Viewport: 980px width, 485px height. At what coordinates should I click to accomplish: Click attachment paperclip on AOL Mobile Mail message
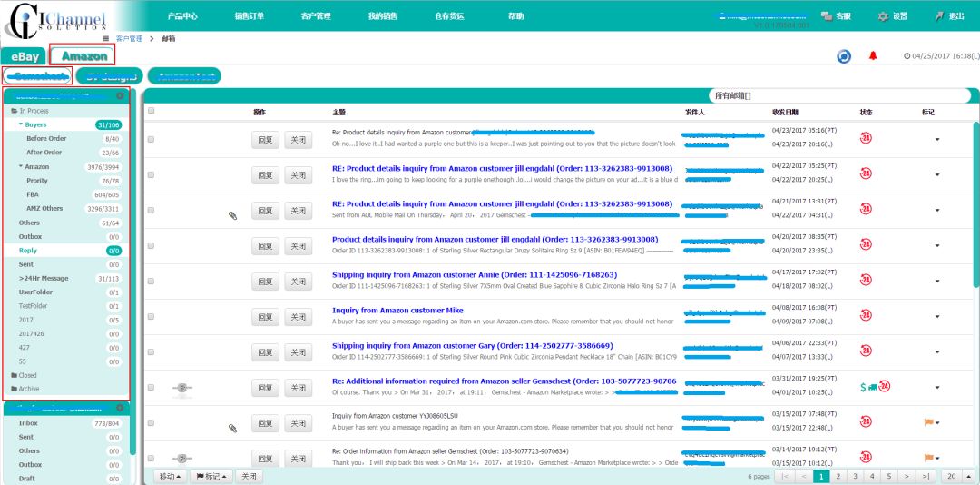[x=232, y=216]
